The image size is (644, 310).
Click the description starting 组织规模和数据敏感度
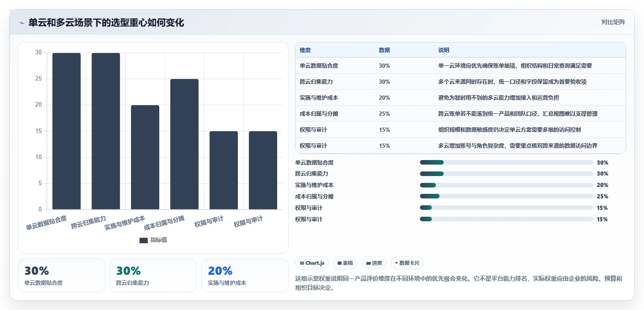[x=510, y=130]
